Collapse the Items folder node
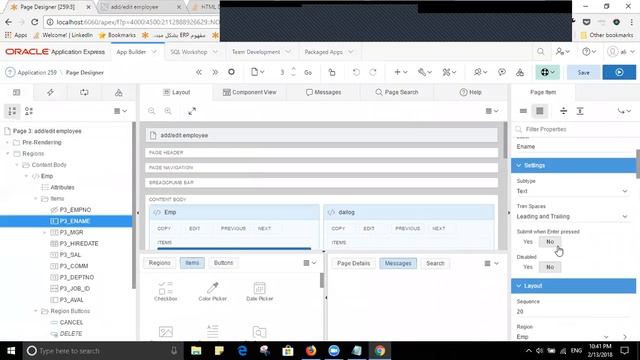The width and height of the screenshot is (640, 360). [36, 198]
